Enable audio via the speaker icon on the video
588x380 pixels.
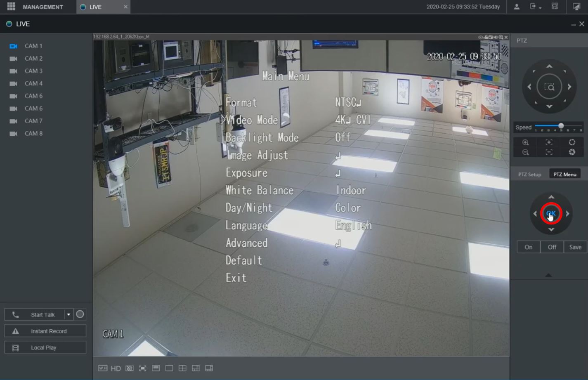(x=496, y=37)
